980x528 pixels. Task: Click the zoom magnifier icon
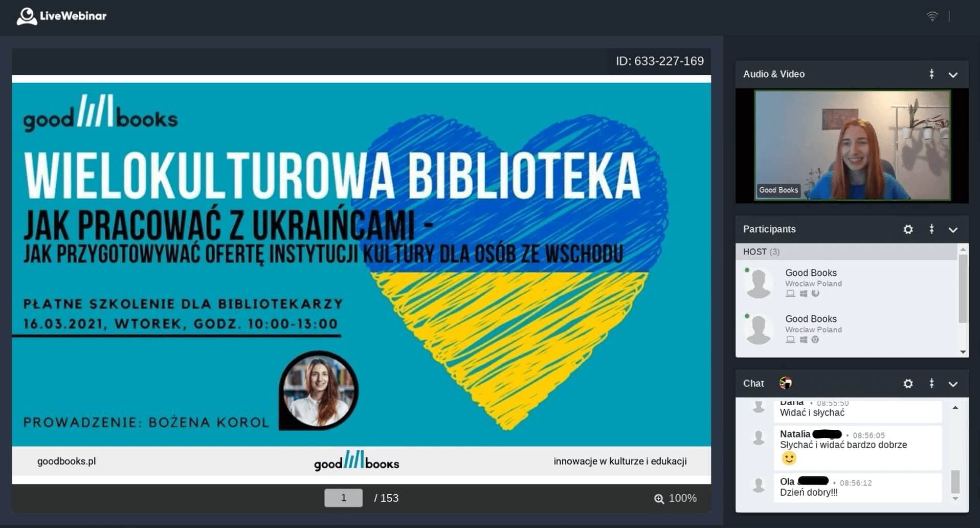click(x=659, y=499)
